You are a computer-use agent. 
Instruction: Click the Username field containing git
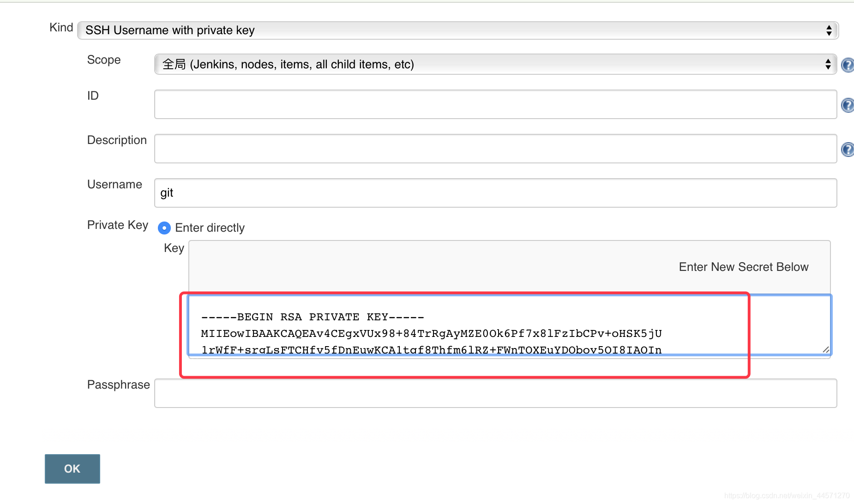[495, 193]
